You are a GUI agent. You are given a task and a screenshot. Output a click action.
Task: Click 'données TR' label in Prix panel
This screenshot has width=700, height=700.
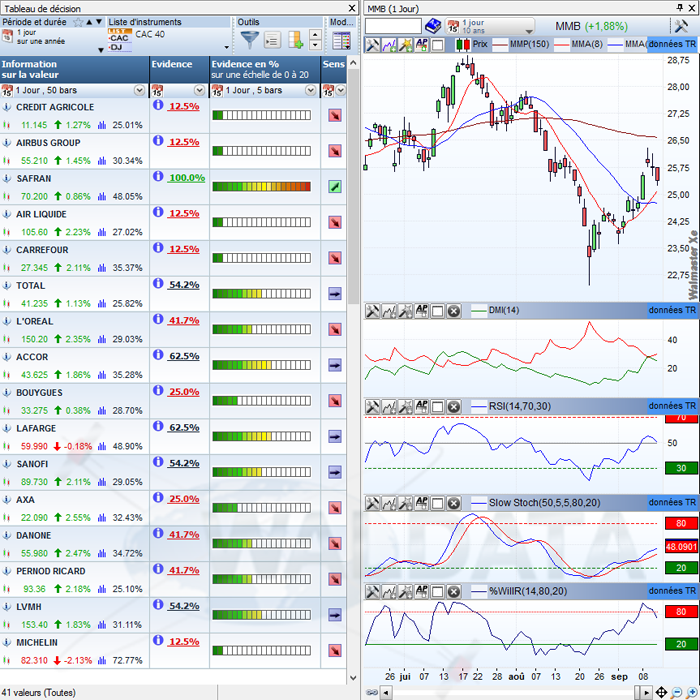tap(672, 44)
